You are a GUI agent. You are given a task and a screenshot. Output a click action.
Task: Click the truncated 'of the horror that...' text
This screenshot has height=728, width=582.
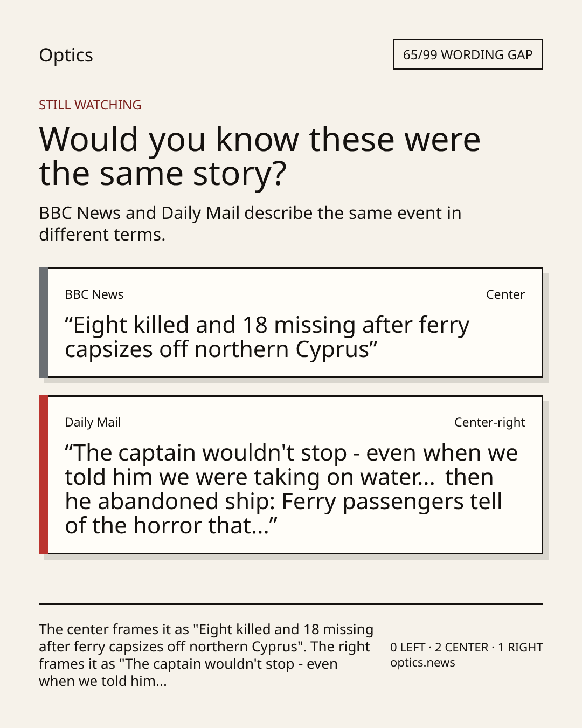pos(171,526)
